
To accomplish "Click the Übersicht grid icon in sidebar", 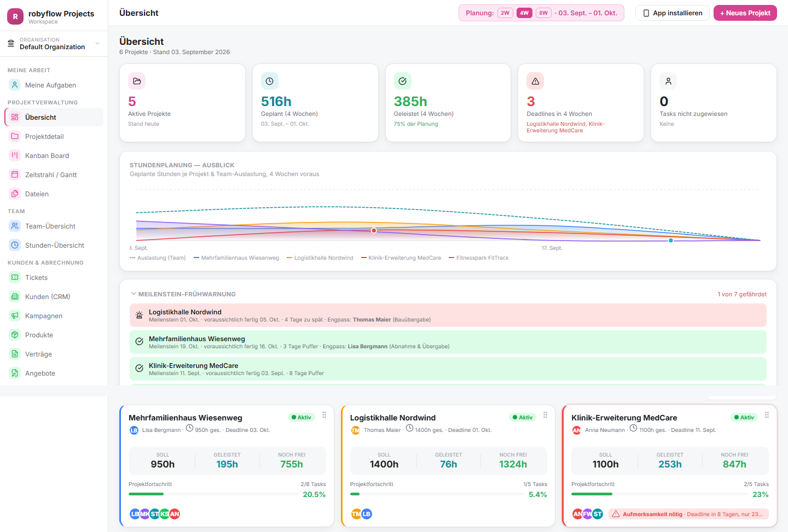I will [x=15, y=117].
